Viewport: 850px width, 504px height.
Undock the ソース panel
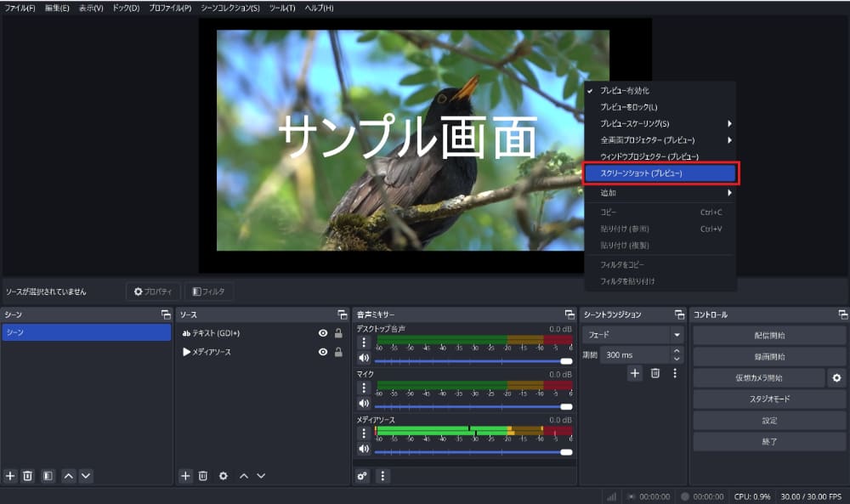(x=342, y=314)
